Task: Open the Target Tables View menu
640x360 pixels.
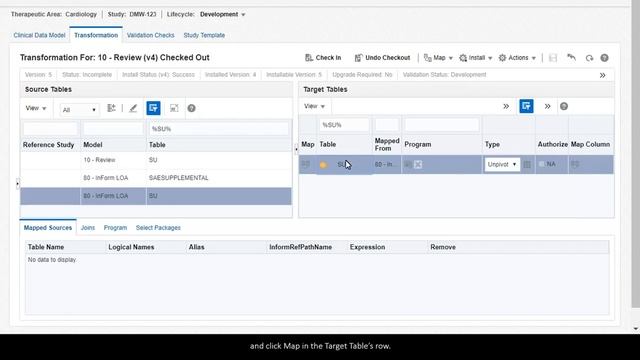Action: [314, 106]
